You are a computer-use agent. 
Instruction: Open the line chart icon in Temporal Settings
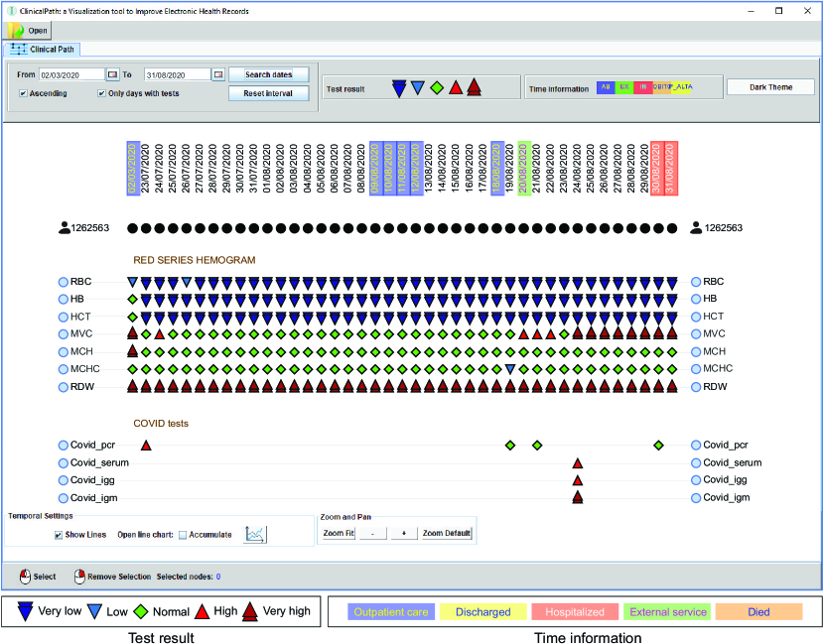(x=256, y=535)
